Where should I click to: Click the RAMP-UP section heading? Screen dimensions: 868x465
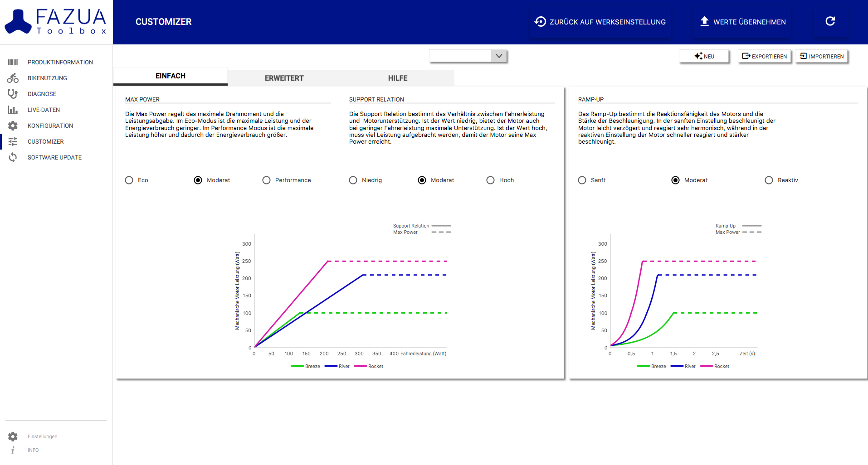click(591, 99)
